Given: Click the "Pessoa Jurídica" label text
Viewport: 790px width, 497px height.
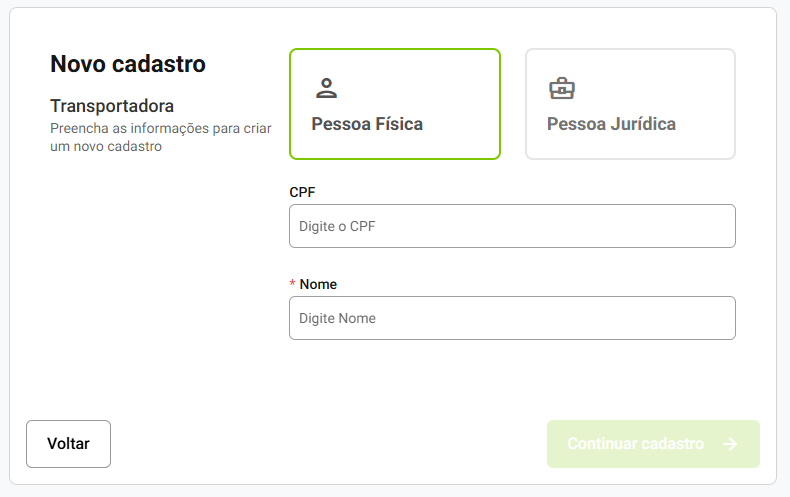Looking at the screenshot, I should (611, 124).
